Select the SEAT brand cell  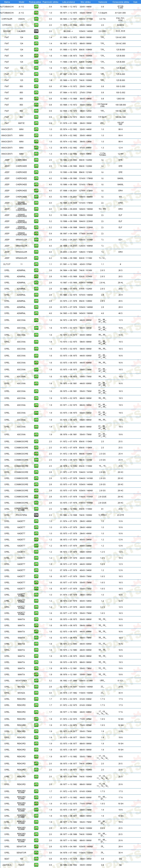[7, 859]
